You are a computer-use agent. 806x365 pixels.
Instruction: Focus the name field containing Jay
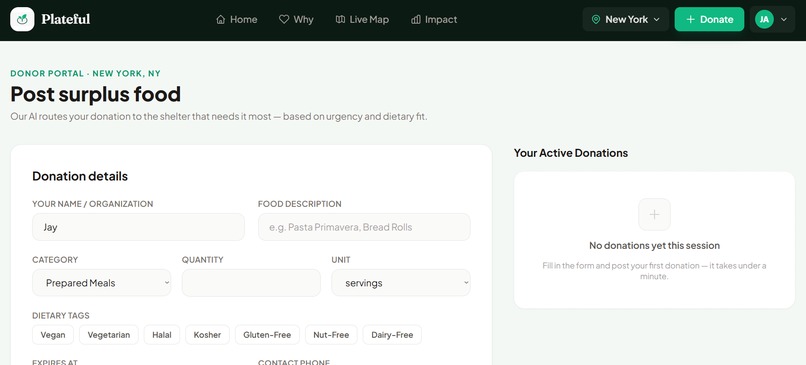(138, 227)
